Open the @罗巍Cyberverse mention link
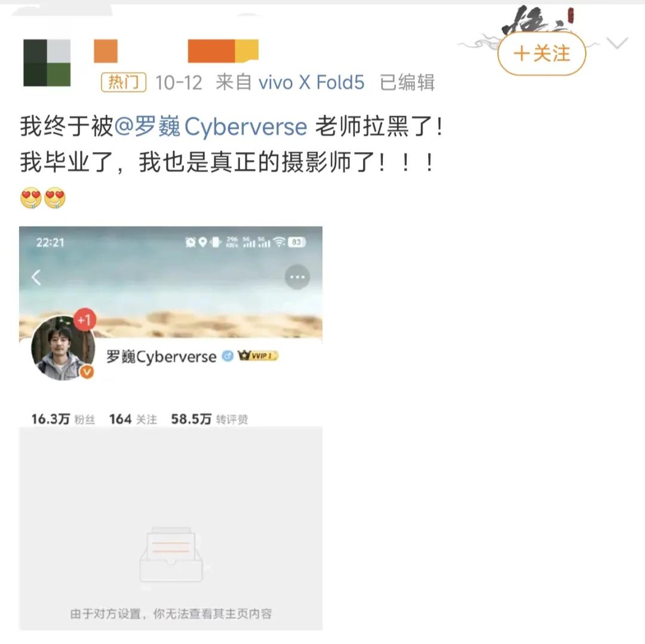This screenshot has width=645, height=644. (x=211, y=126)
